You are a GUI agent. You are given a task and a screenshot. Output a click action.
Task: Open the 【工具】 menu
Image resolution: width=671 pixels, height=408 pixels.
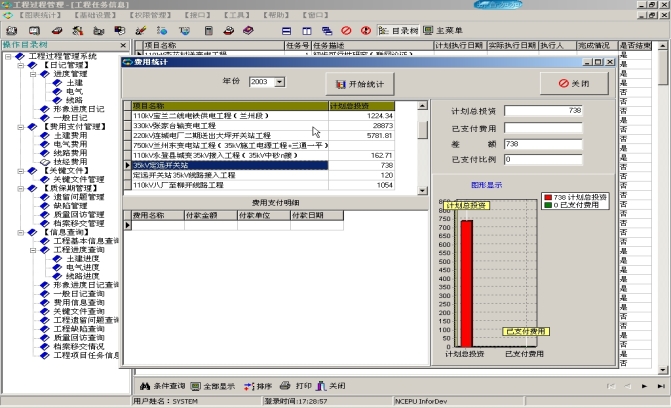[x=237, y=15]
